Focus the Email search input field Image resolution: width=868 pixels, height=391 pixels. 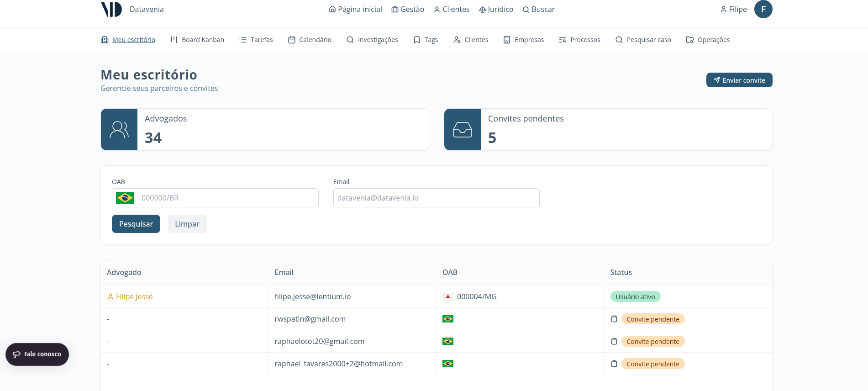pyautogui.click(x=436, y=198)
